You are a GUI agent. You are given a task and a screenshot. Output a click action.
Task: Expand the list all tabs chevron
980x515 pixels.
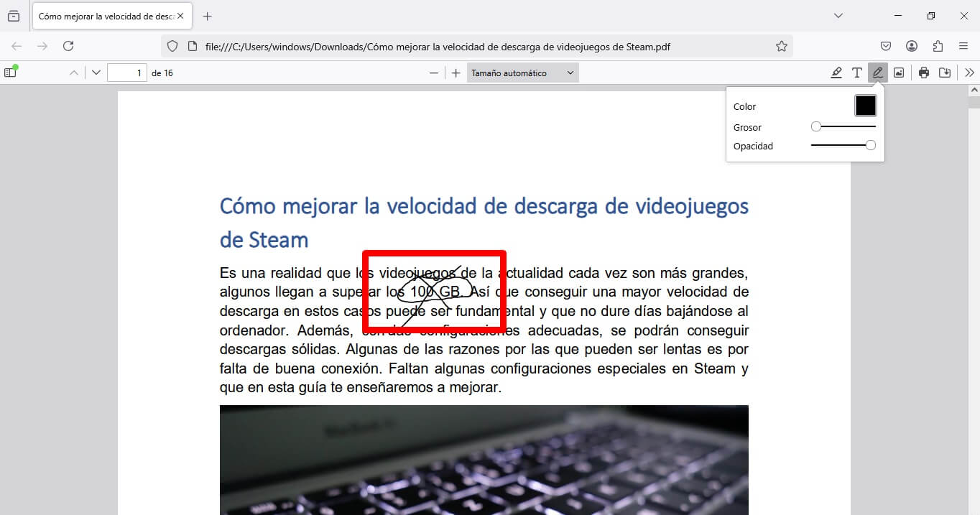click(x=838, y=16)
